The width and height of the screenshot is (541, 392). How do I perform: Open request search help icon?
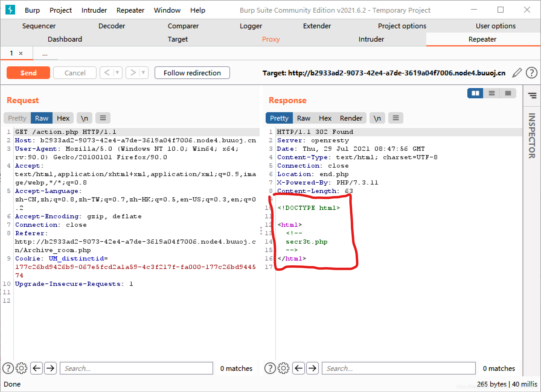[8, 368]
